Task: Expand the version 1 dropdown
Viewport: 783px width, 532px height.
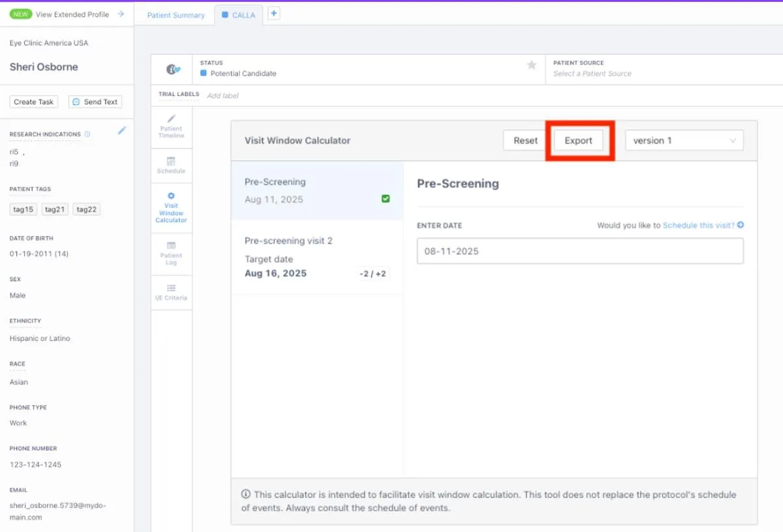Action: tap(684, 141)
